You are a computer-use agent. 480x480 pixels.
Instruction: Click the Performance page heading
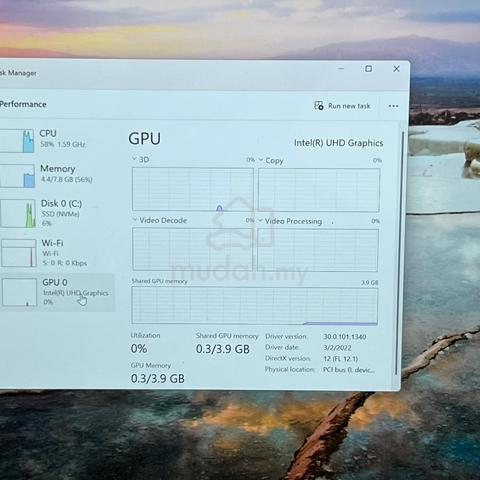(x=23, y=104)
